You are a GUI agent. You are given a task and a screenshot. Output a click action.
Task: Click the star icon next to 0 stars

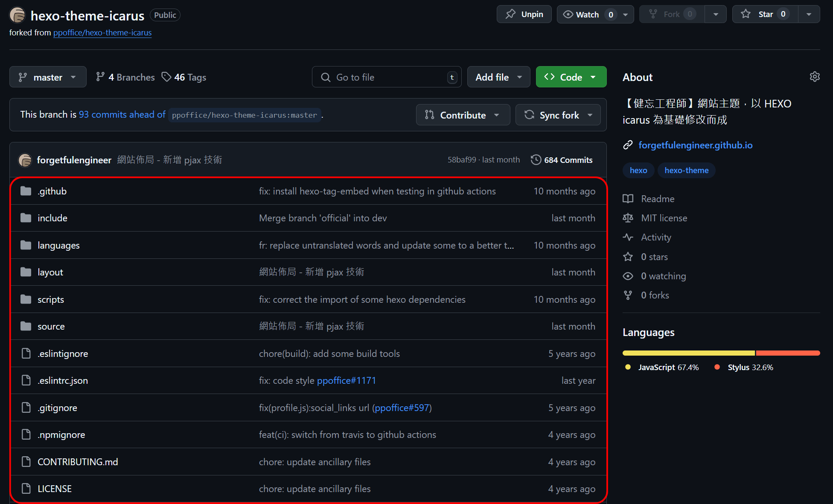click(x=628, y=257)
